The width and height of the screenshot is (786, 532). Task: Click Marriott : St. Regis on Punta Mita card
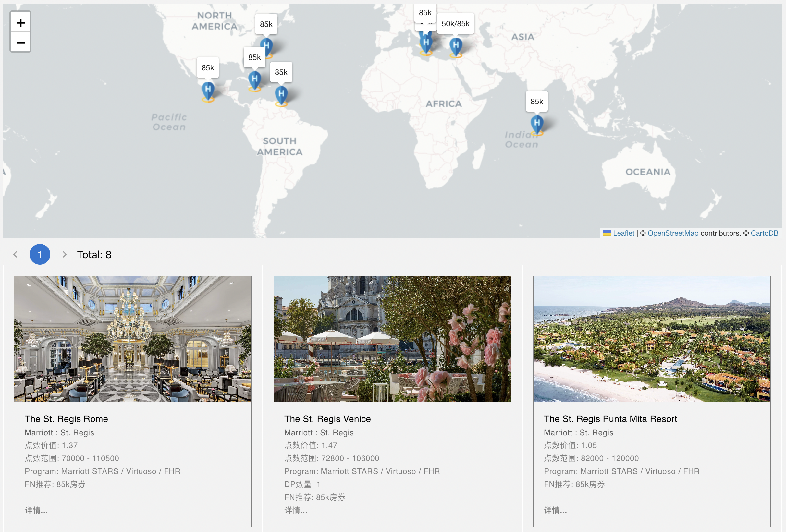pyautogui.click(x=578, y=432)
